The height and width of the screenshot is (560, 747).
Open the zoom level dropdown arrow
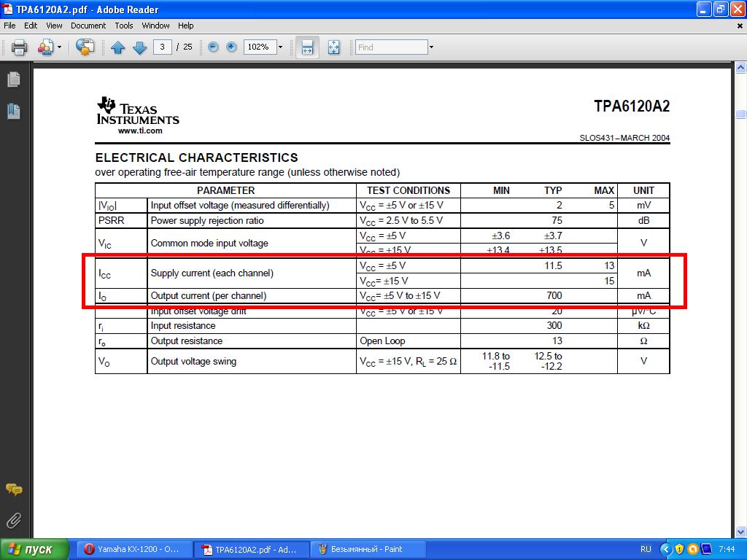tap(279, 47)
